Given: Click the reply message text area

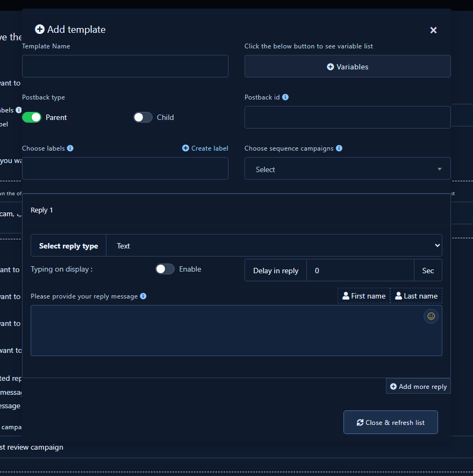Looking at the screenshot, I should [236, 331].
